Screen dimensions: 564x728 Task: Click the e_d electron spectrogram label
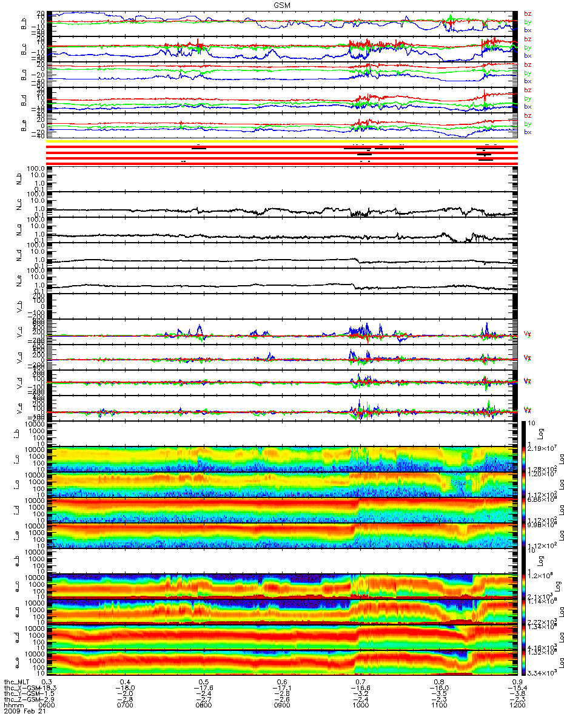(x=16, y=637)
